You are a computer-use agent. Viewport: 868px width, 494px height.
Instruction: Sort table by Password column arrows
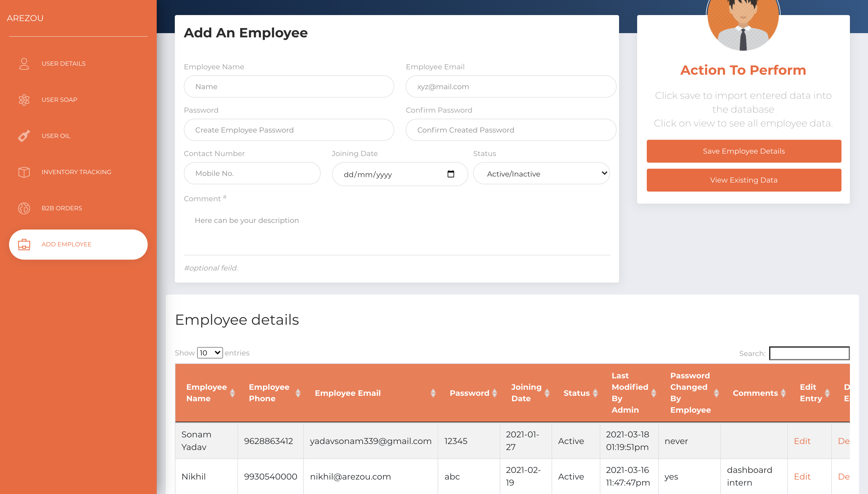tap(494, 393)
